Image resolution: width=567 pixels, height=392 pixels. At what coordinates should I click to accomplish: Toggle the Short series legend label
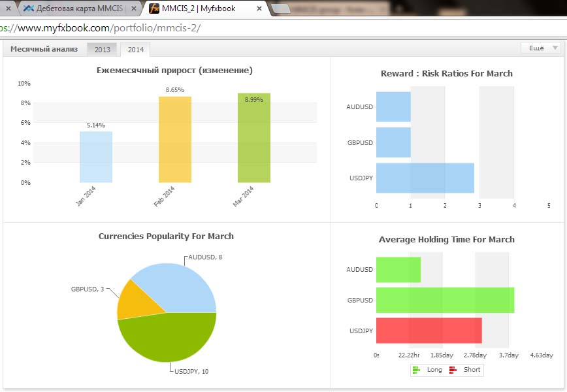pos(472,370)
